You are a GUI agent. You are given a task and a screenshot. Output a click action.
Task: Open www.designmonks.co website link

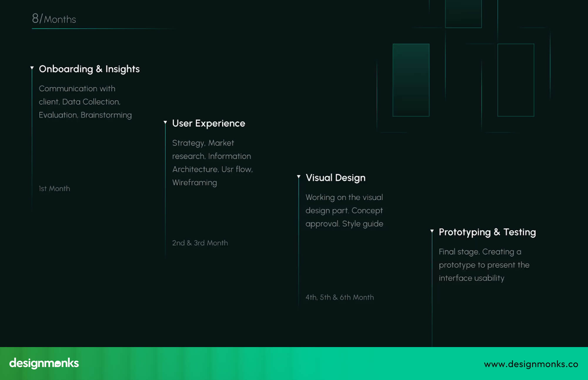click(531, 364)
